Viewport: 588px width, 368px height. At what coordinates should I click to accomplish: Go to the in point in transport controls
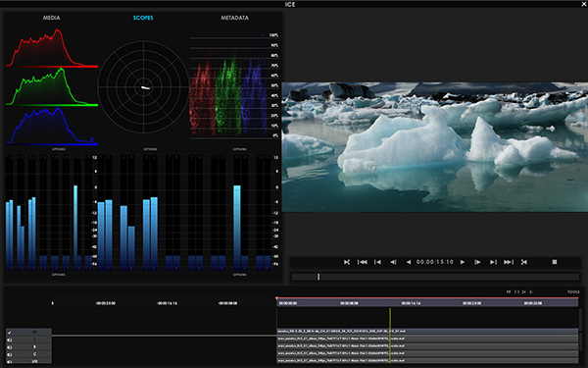(347, 262)
